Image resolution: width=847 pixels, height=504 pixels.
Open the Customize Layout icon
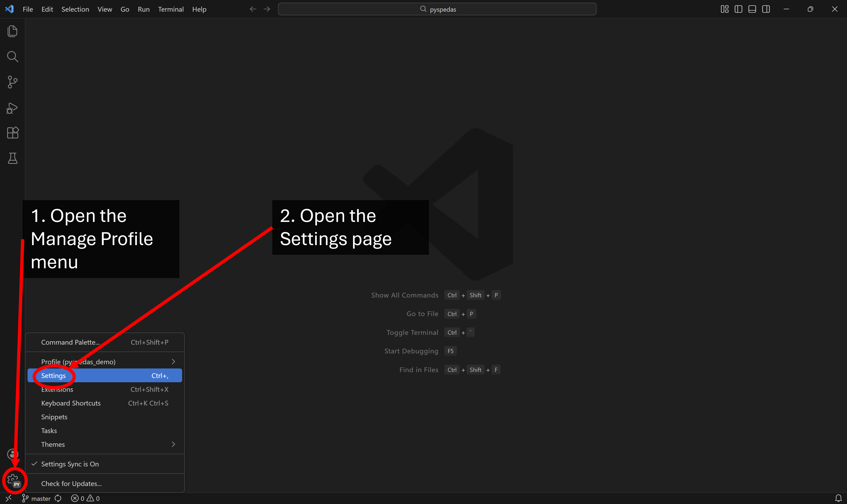[x=724, y=9]
